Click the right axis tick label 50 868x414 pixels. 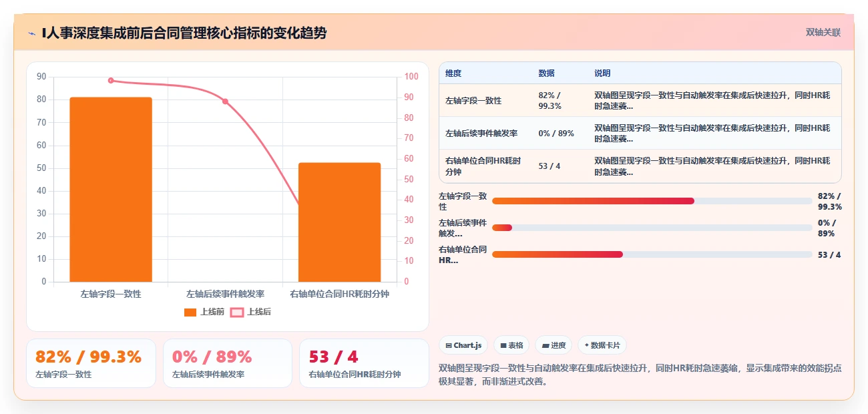coord(409,179)
